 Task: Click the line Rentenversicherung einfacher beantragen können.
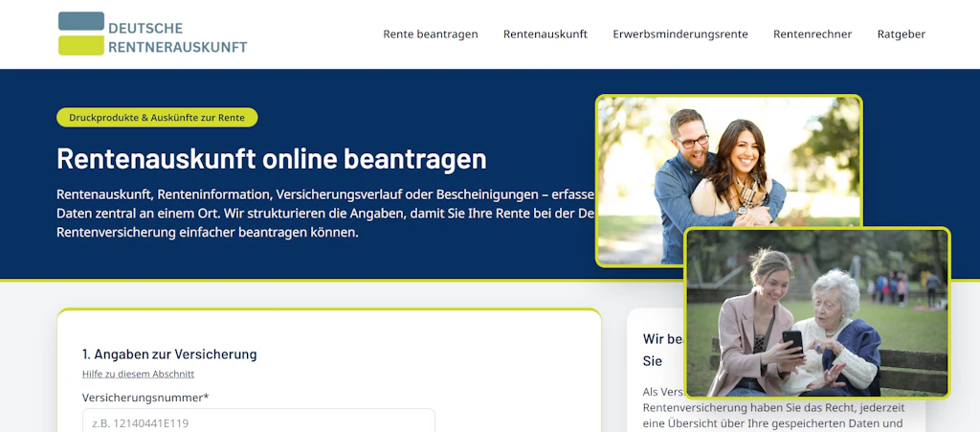click(208, 233)
